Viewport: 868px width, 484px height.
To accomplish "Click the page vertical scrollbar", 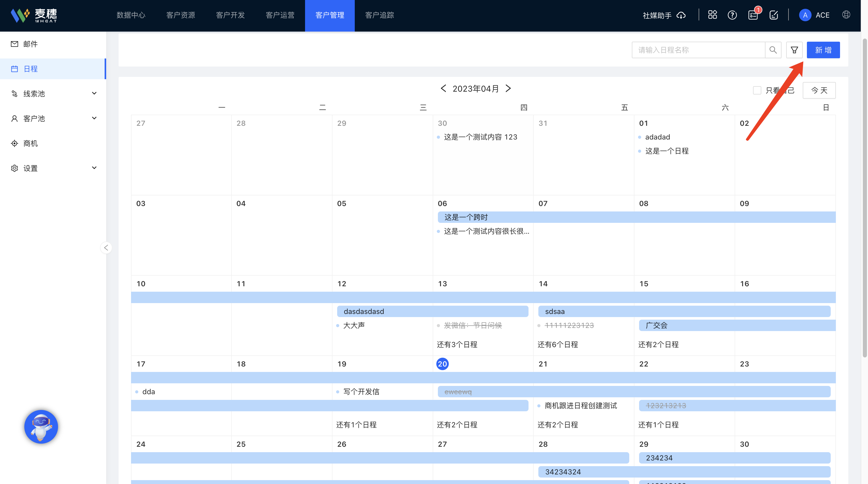I will pos(864,198).
